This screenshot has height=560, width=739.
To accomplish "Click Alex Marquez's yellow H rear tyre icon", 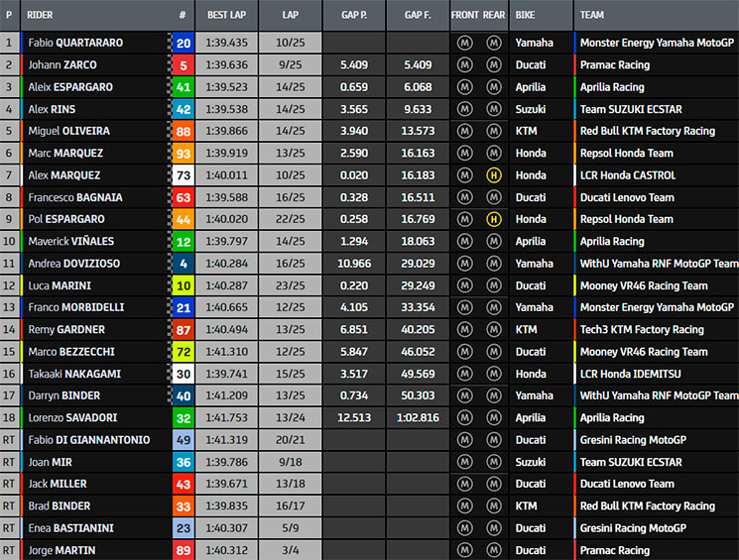I will [493, 175].
